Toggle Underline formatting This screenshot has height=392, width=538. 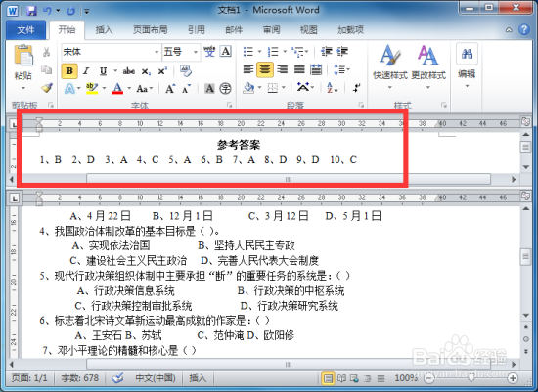tap(103, 71)
